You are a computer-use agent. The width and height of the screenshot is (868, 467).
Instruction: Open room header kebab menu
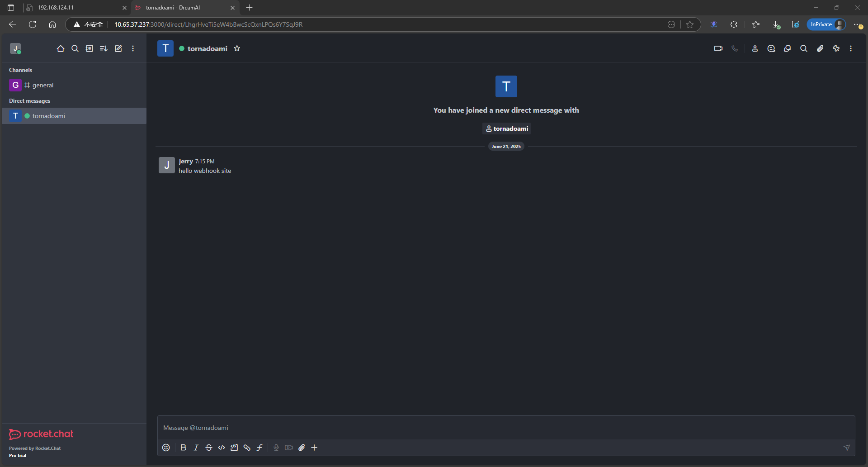click(851, 48)
